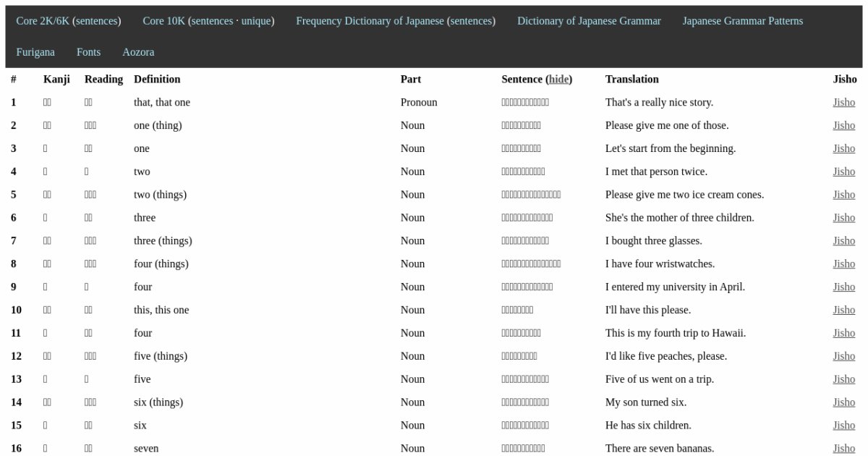
Task: Click the Reading column header
Action: click(103, 79)
